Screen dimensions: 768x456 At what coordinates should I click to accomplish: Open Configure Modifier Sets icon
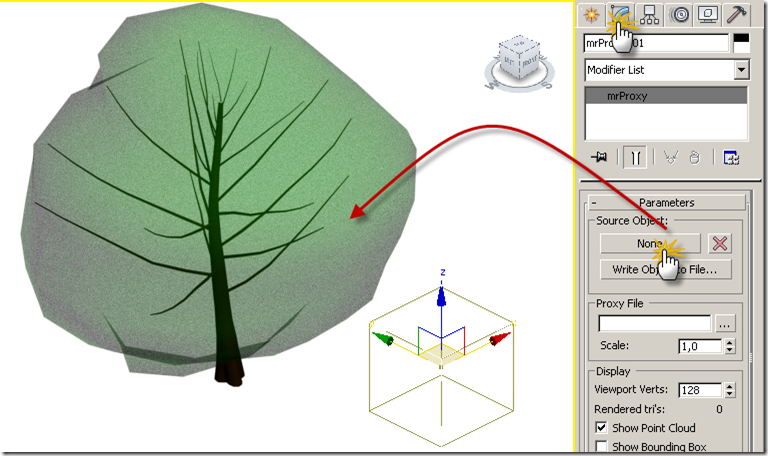point(731,158)
